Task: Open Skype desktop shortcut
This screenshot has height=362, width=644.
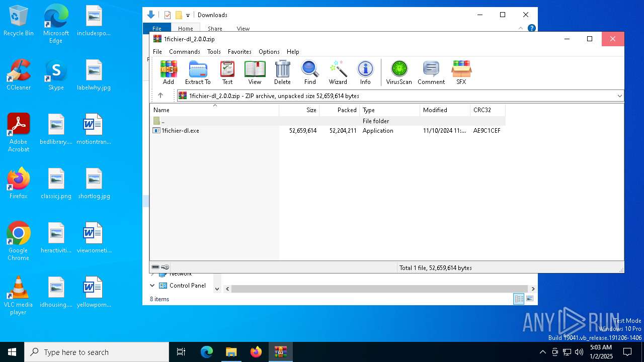Action: coord(56,75)
